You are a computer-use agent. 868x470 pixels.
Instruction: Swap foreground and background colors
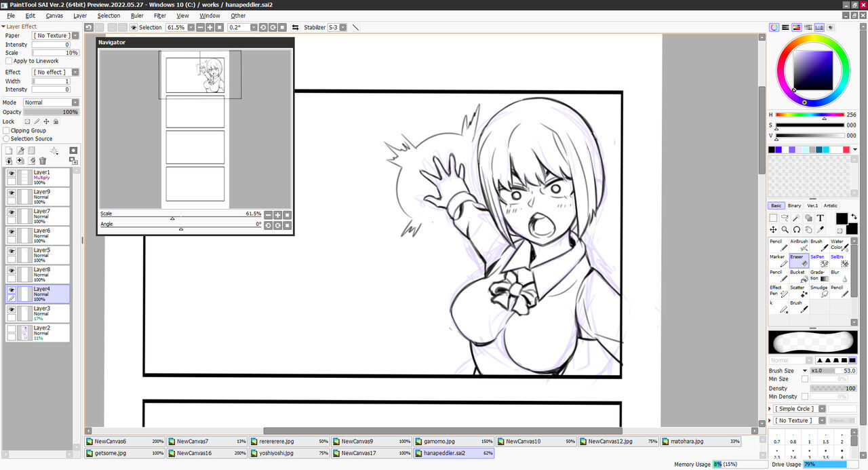(853, 216)
